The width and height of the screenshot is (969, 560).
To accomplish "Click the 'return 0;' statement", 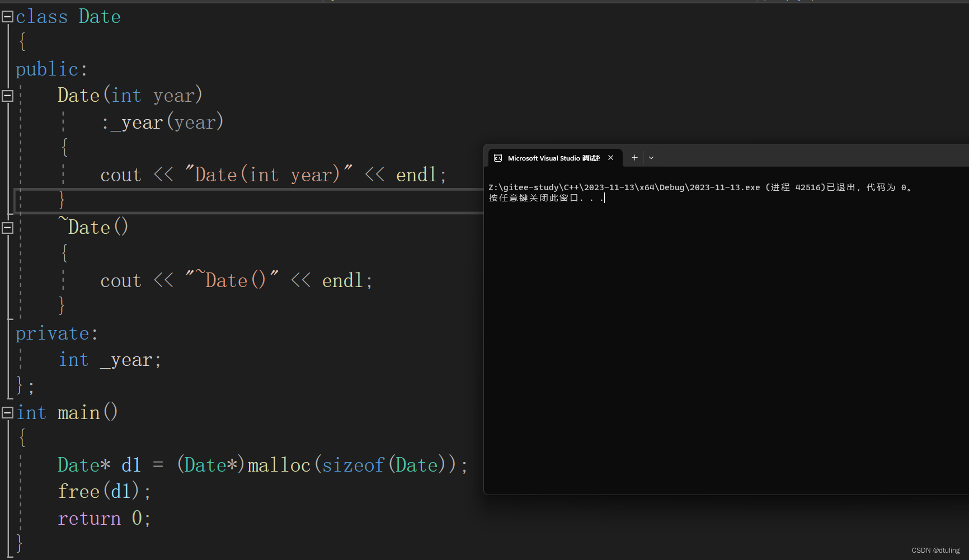I will point(104,518).
